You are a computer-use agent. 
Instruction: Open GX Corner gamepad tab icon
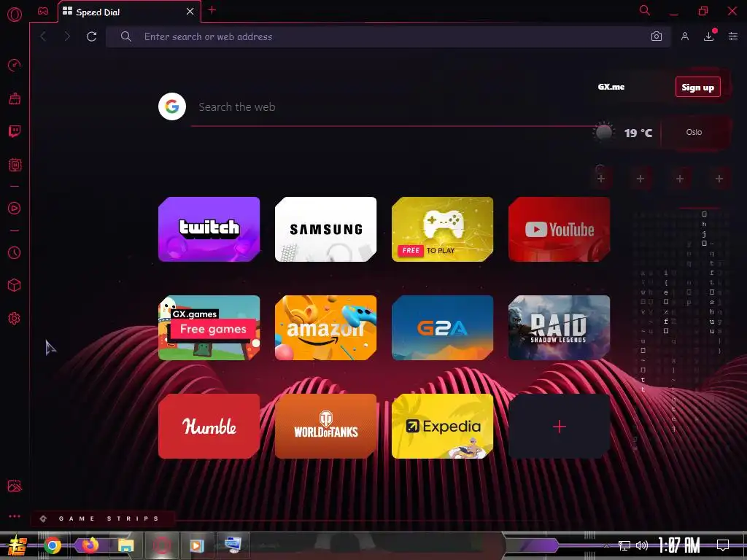coord(43,11)
